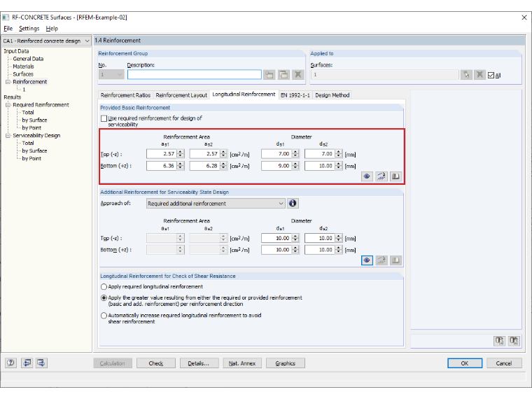The image size is (532, 399).
Task: Select by Point under Required Reinforcement
Action: 31,128
